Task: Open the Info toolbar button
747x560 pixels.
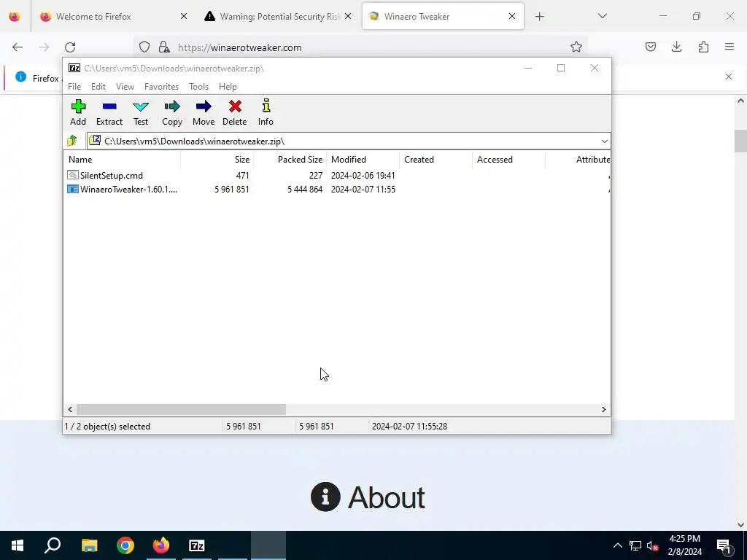Action: (x=266, y=113)
